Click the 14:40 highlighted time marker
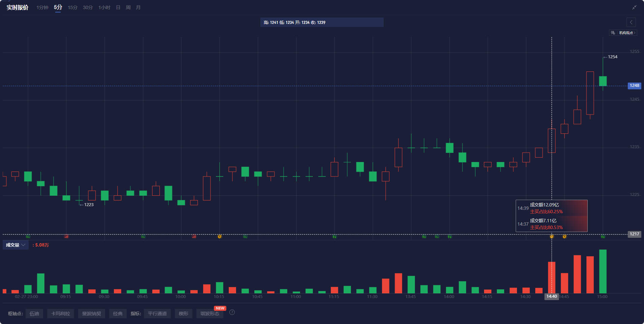The width and height of the screenshot is (644, 324). [551, 297]
